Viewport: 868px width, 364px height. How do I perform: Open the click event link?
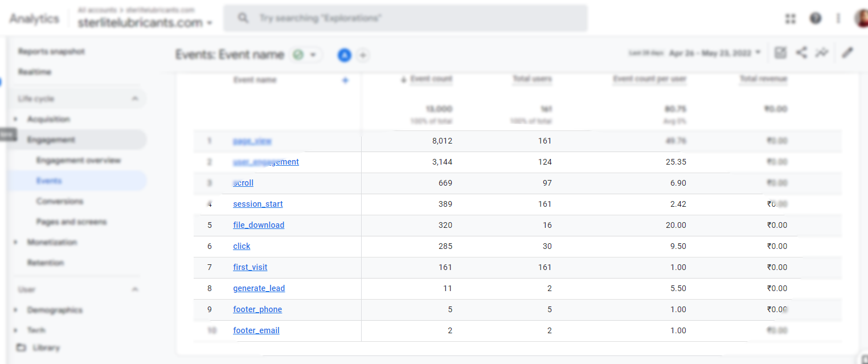(241, 246)
